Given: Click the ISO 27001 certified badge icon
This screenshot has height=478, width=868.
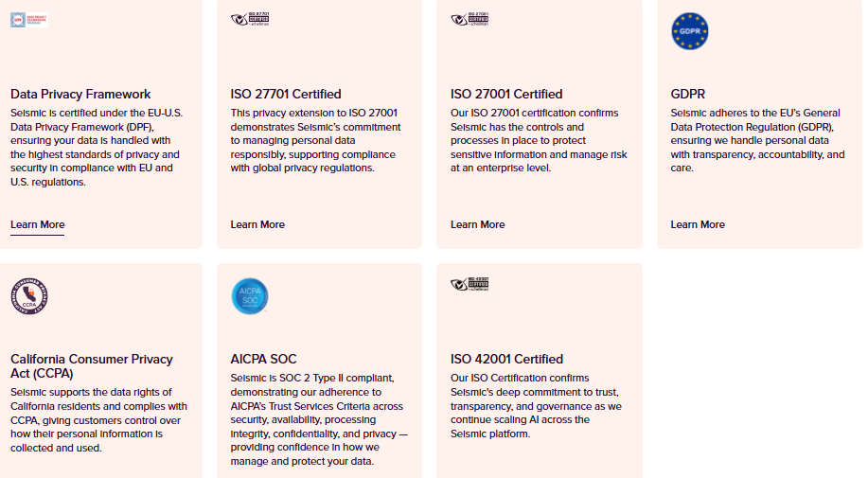Looking at the screenshot, I should (470, 19).
